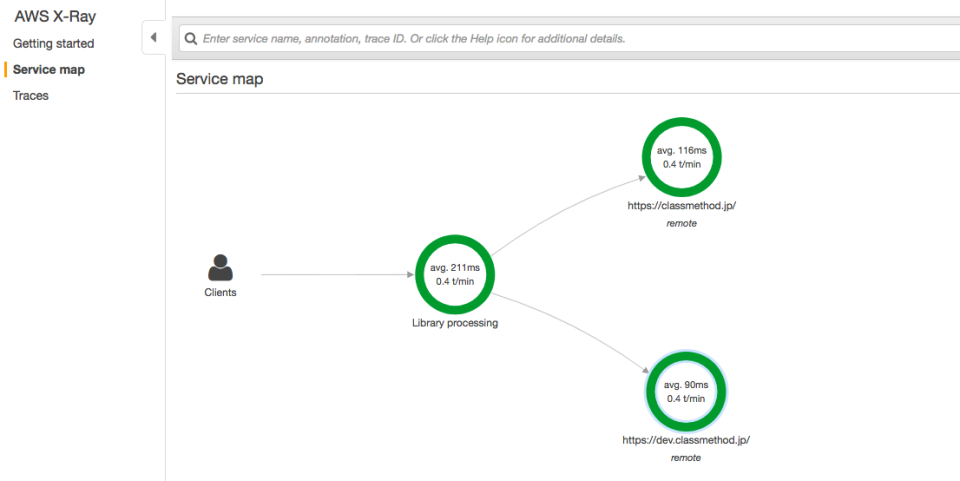
Task: Select the Library processing node circle
Action: pyautogui.click(x=455, y=274)
